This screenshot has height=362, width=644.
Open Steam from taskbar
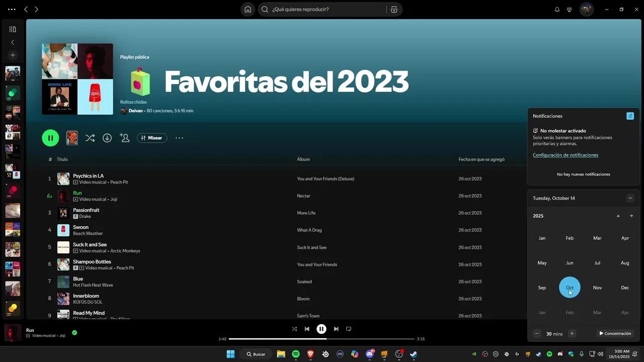(414, 354)
